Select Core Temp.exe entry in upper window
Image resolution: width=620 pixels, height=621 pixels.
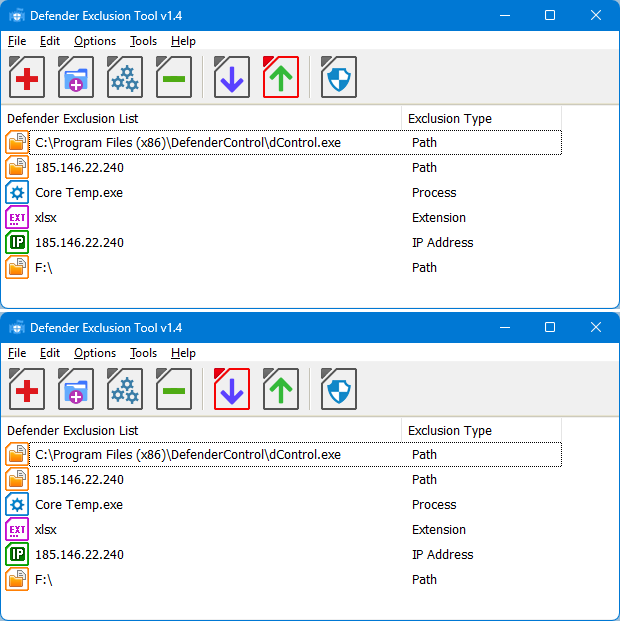[79, 193]
